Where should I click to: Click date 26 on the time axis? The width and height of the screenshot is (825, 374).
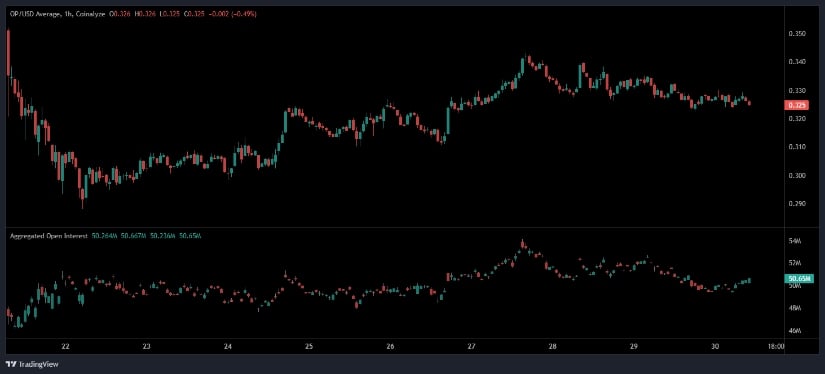(x=390, y=347)
